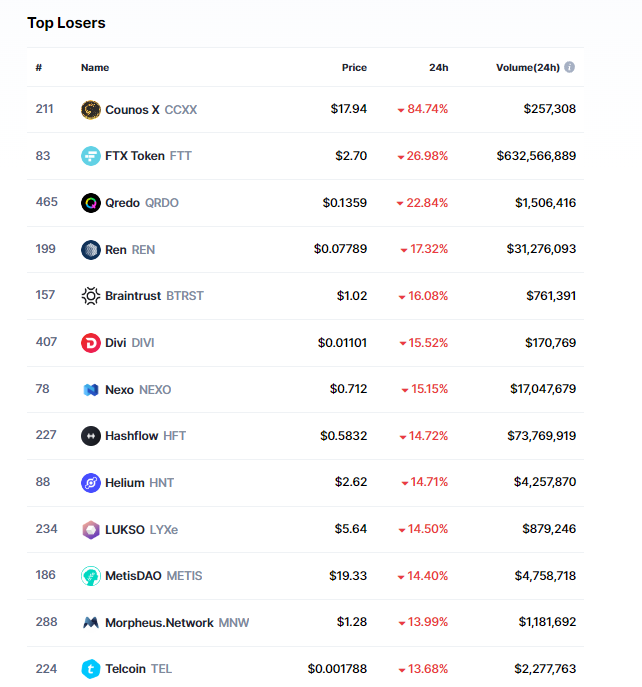Viewport: 642px width, 687px height.
Task: Click the Qredo coin logo icon
Action: coord(91,203)
